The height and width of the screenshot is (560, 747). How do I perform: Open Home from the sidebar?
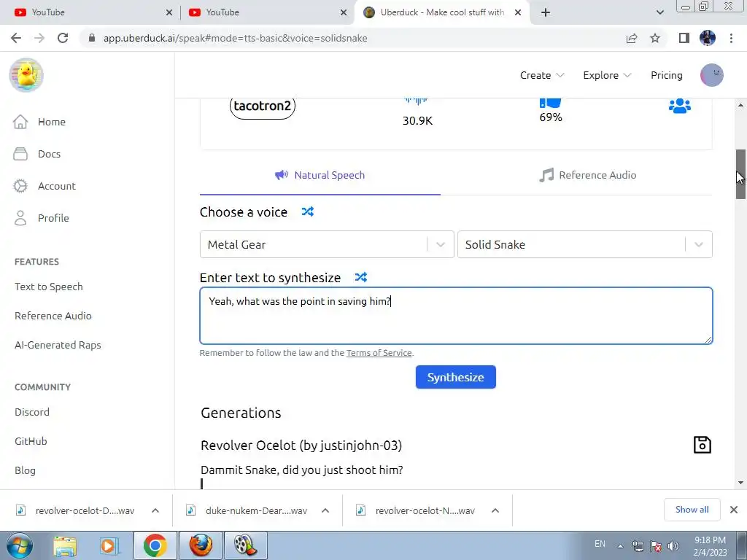(x=39, y=122)
